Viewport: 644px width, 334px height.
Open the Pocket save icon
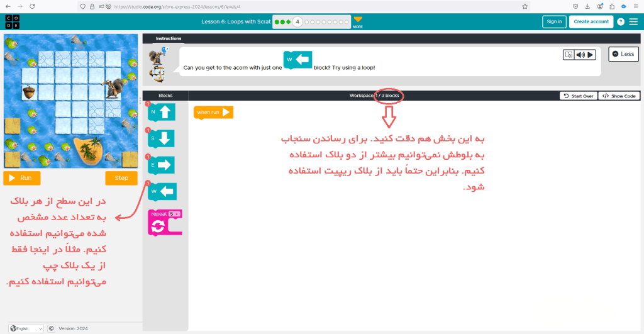pos(575,6)
